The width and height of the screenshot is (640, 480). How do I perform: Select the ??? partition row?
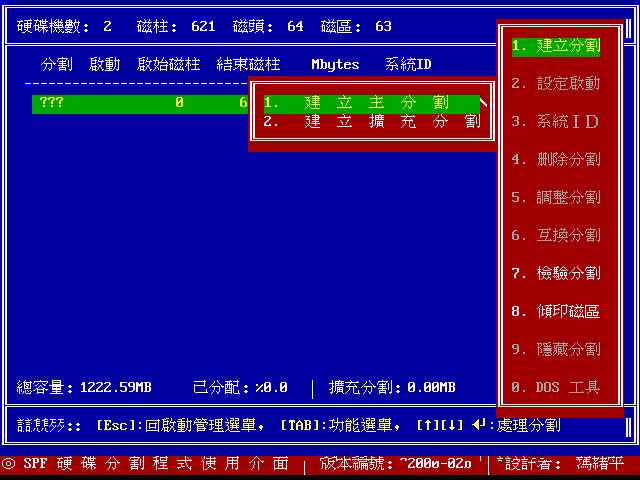(140, 103)
